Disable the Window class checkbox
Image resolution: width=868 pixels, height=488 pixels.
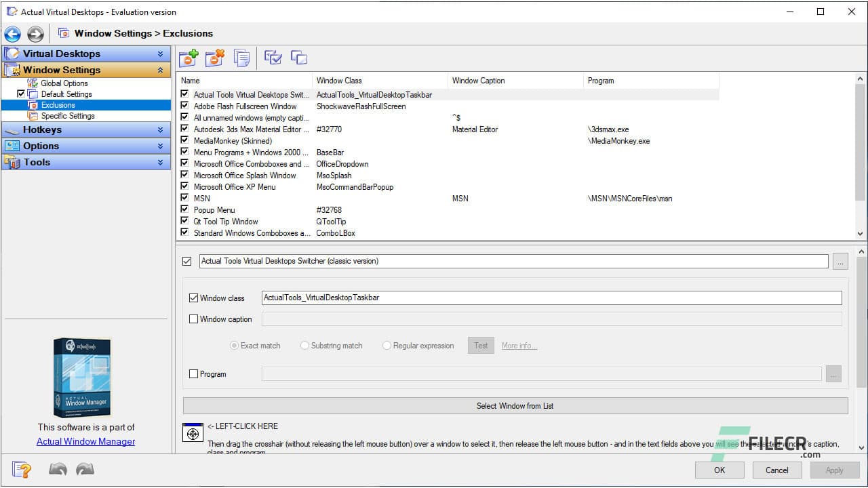194,298
